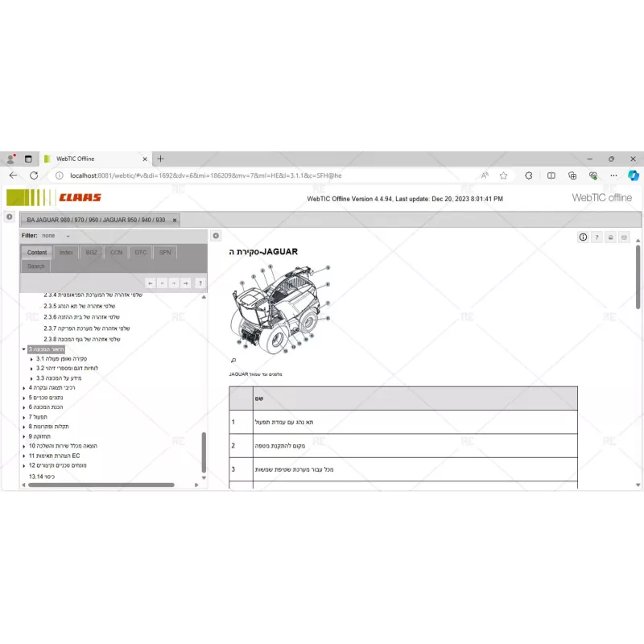
Task: Click the SPN tab in the sidebar
Action: coord(164,252)
